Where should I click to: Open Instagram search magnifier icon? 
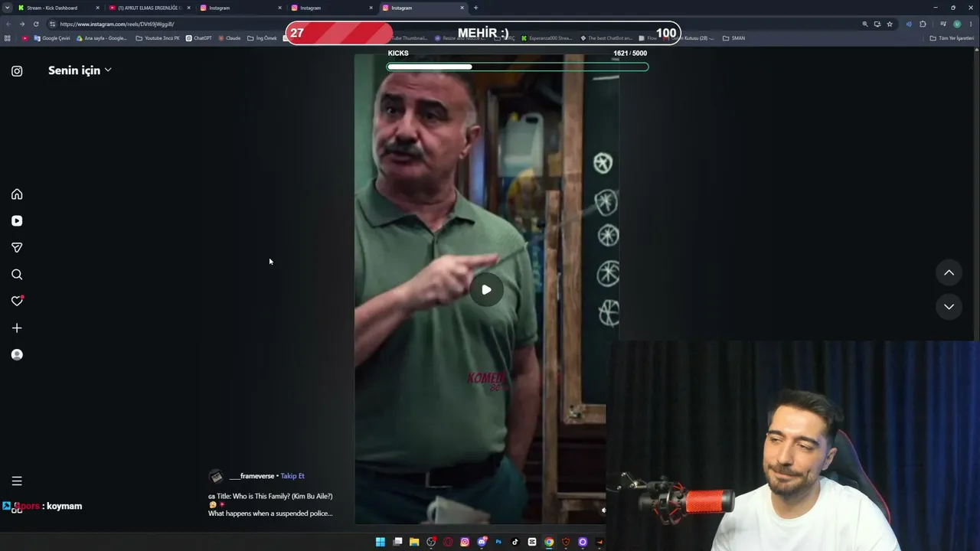click(17, 275)
